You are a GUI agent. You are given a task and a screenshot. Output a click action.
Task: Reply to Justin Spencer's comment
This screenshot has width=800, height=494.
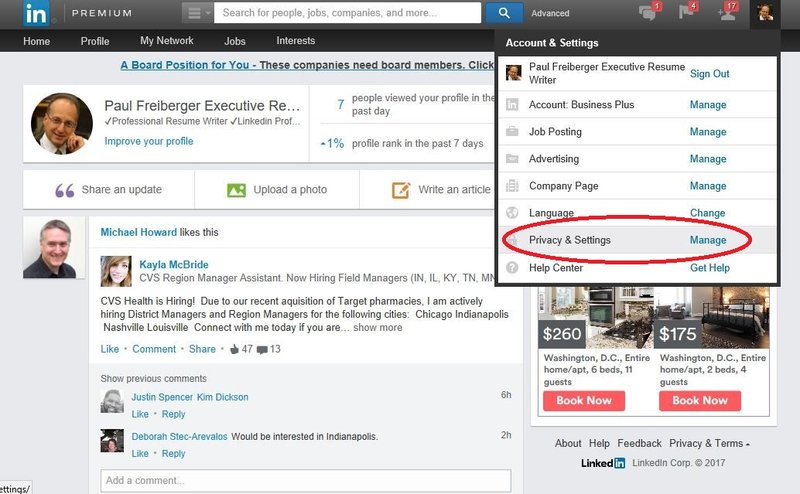[x=173, y=414]
